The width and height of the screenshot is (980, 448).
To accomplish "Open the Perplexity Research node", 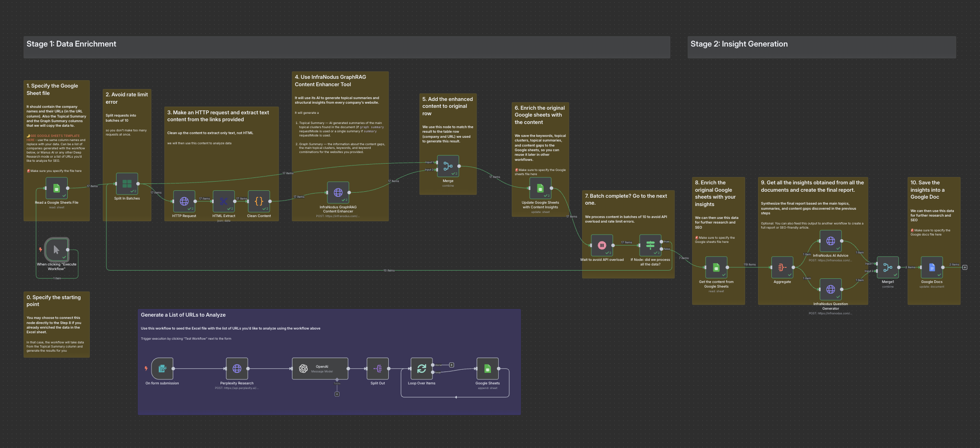I will coord(237,369).
